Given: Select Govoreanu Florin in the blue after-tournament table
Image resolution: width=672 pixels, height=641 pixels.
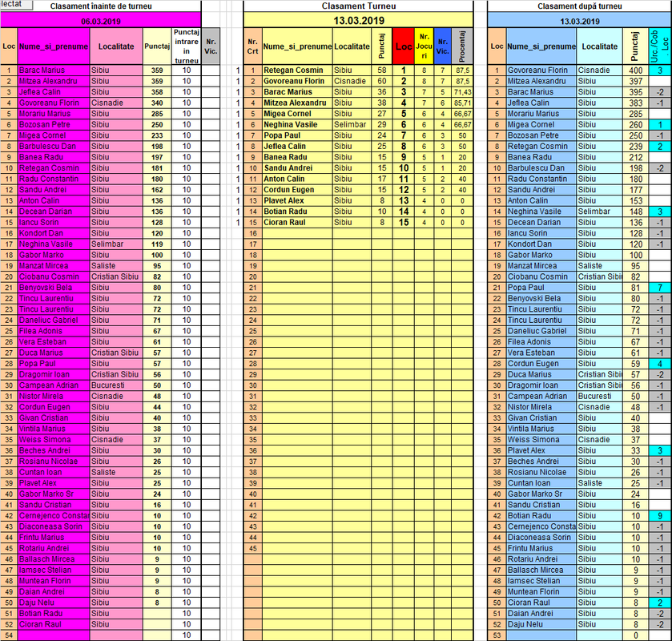Looking at the screenshot, I should click(x=541, y=71).
